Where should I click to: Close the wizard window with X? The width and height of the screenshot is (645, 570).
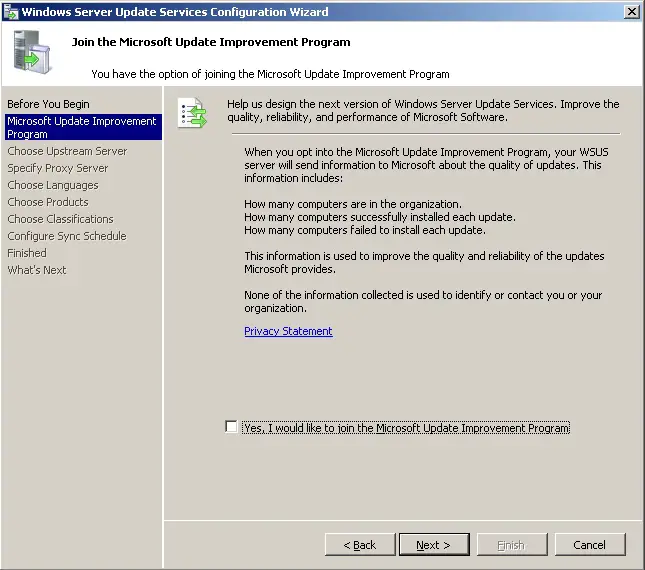(631, 12)
